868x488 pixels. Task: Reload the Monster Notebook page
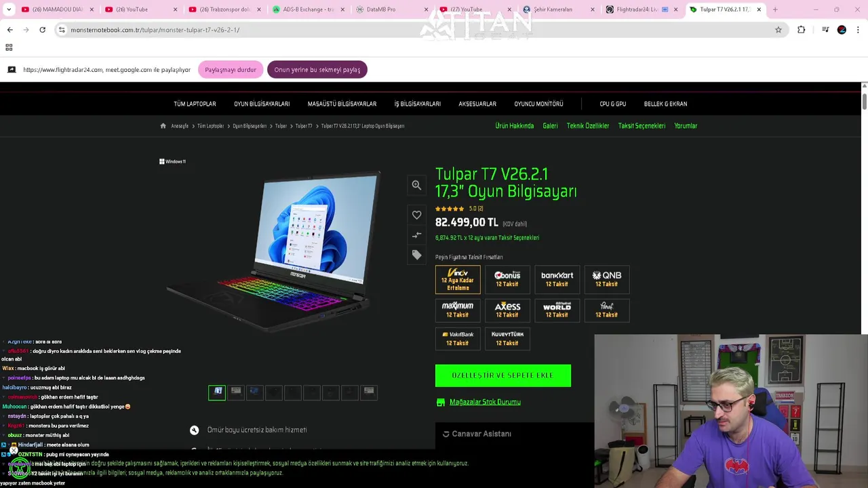pos(42,30)
